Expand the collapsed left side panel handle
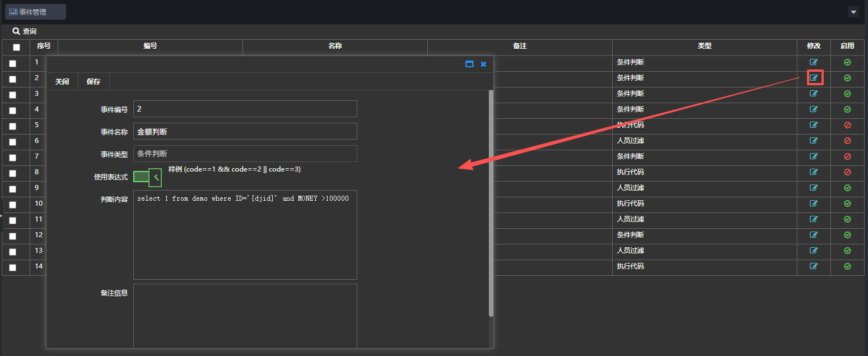868x356 pixels. point(2,215)
